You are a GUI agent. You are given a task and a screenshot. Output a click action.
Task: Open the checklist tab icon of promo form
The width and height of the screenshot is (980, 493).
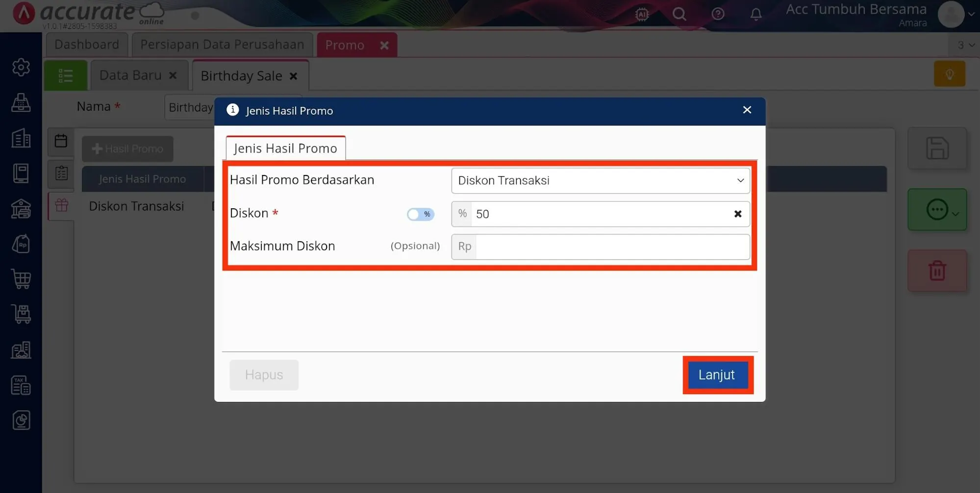click(61, 173)
